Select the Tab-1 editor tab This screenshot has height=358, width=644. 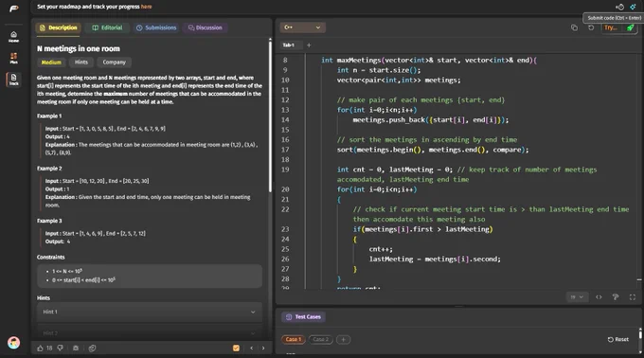click(289, 45)
